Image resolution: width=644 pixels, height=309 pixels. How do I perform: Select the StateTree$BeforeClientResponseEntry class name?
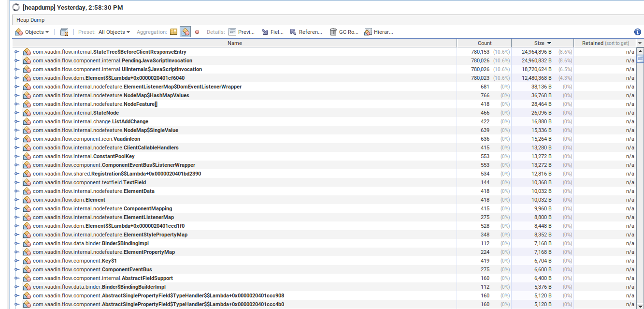coord(110,52)
